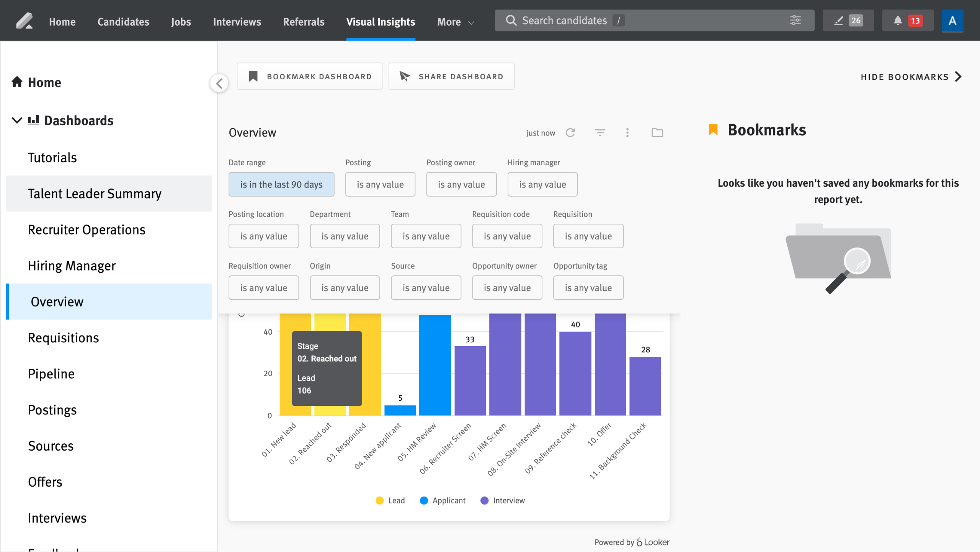Select Pipeline in the sidebar
The height and width of the screenshot is (552, 980).
pyautogui.click(x=51, y=374)
